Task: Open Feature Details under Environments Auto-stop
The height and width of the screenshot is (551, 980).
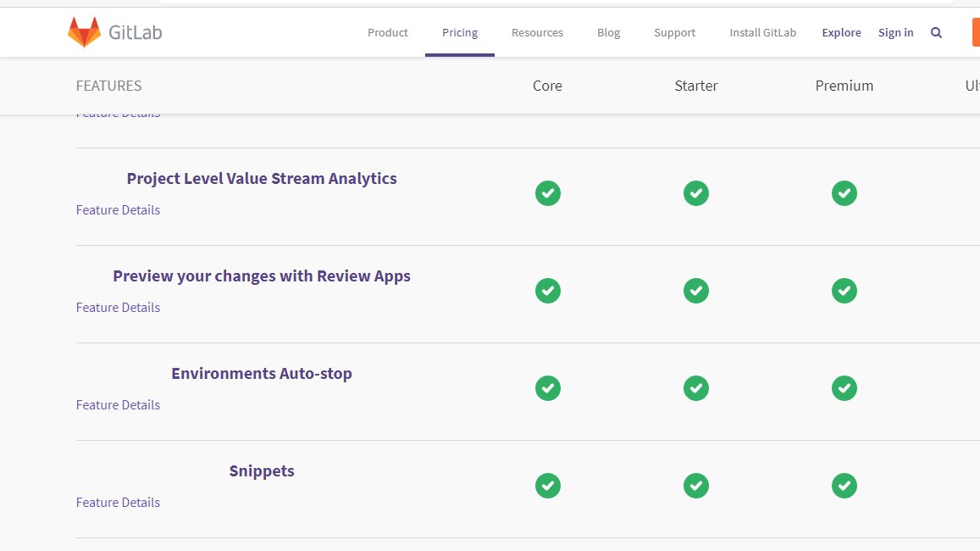Action: (118, 405)
